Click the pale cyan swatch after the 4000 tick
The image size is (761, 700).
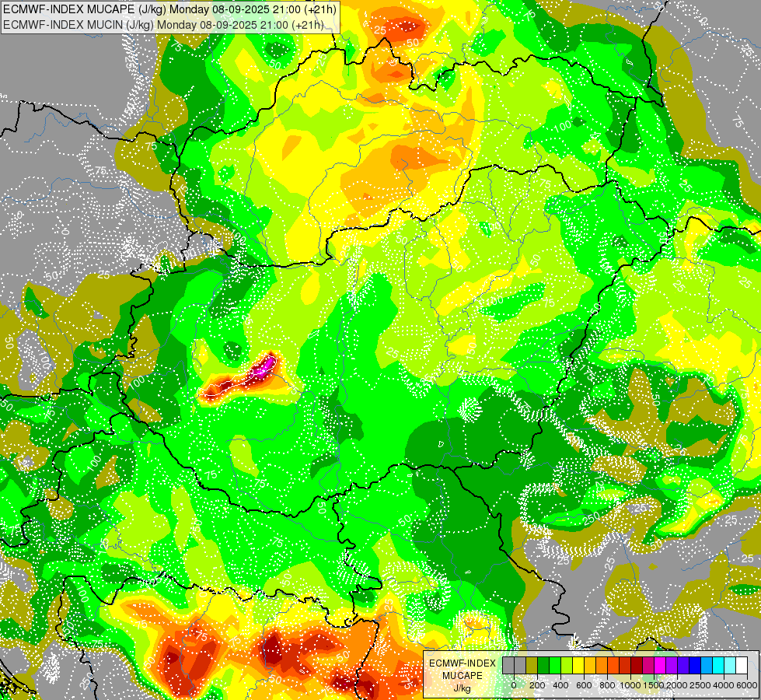[731, 665]
